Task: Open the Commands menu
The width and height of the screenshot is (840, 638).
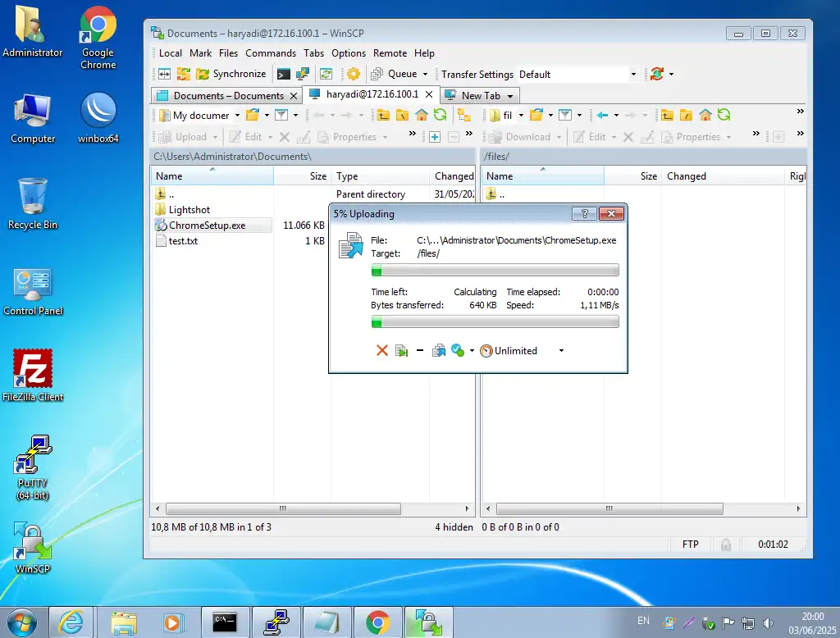Action: (x=271, y=53)
